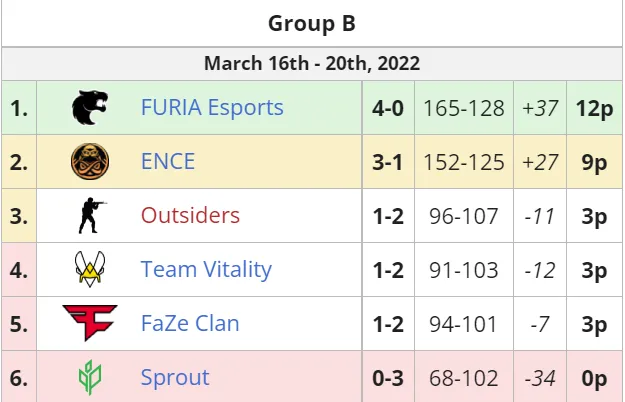Screen dimensions: 625x402
Task: Open the Sprout team link
Action: pyautogui.click(x=175, y=377)
